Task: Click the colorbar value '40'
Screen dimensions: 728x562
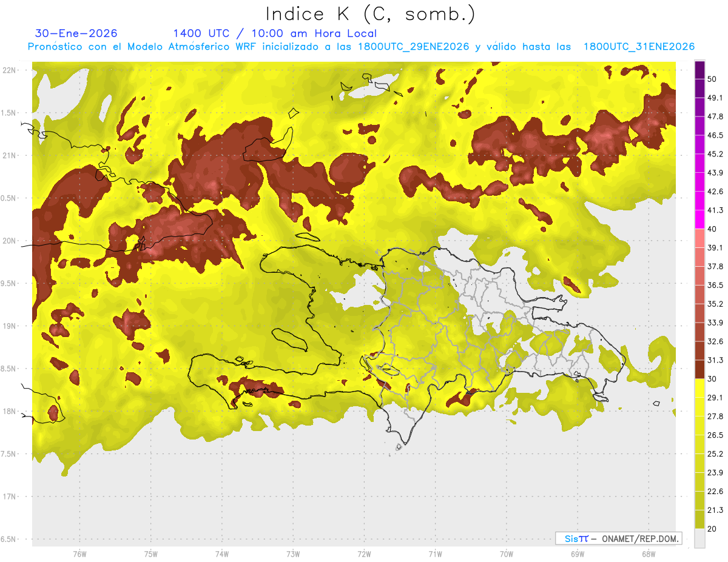Action: [x=713, y=229]
